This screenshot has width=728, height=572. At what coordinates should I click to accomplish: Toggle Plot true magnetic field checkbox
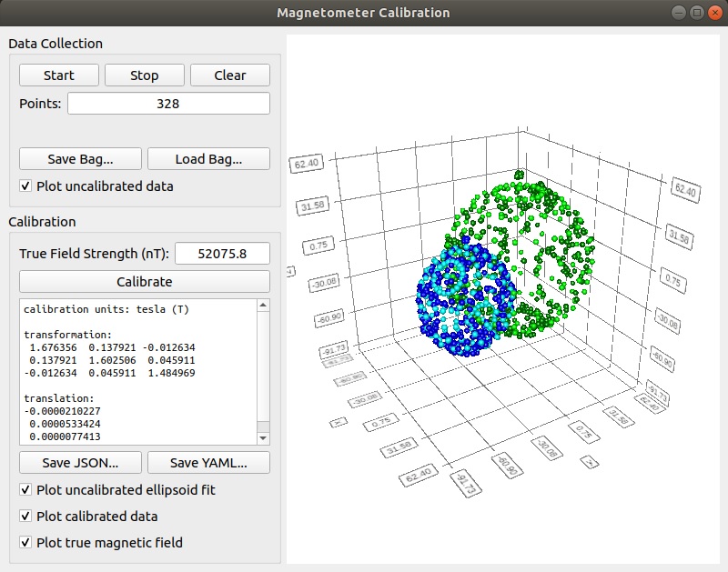tap(25, 542)
